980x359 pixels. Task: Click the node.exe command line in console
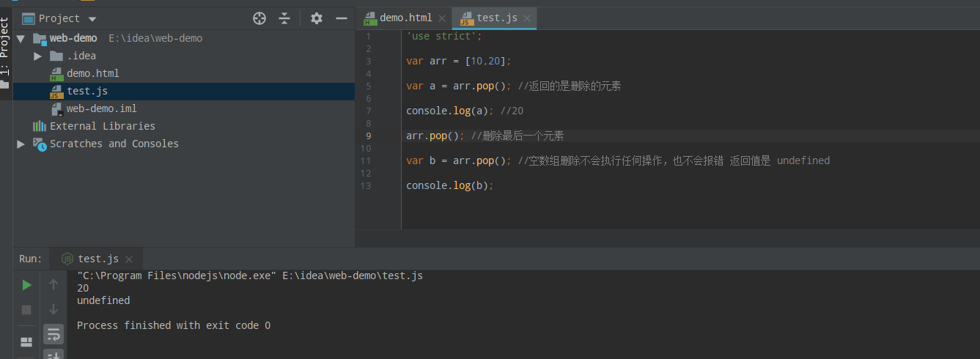pyautogui.click(x=250, y=275)
